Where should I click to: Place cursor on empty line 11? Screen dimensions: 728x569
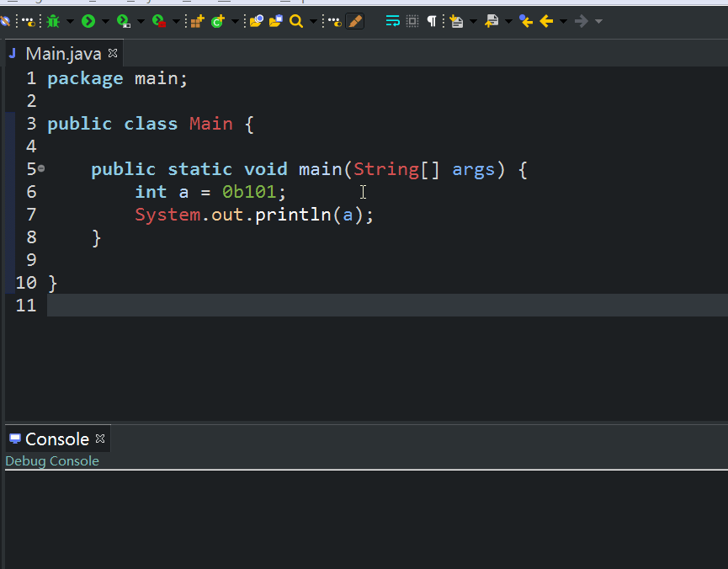point(387,306)
